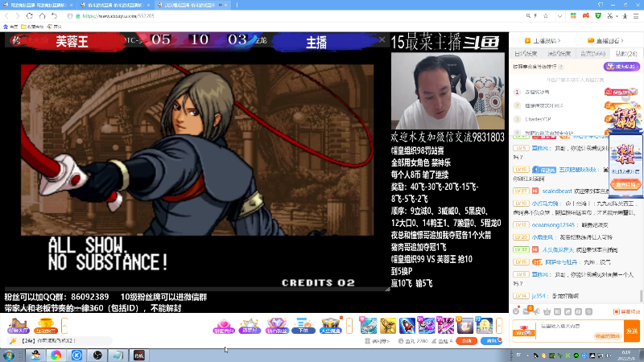Select the 钻粉(26) tab
The height and width of the screenshot is (362, 644).
point(626,54)
